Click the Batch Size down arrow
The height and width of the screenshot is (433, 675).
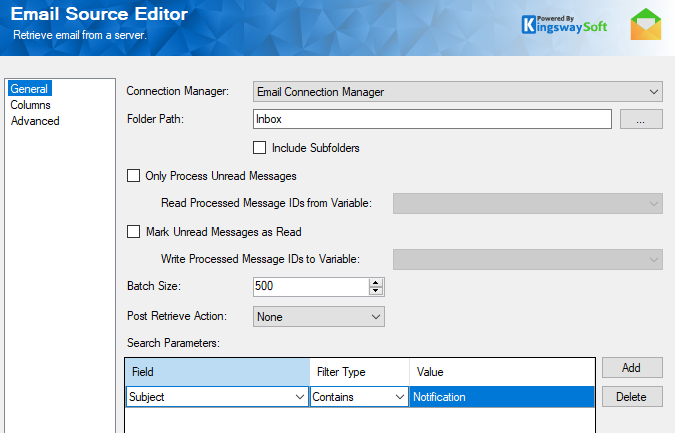click(376, 291)
